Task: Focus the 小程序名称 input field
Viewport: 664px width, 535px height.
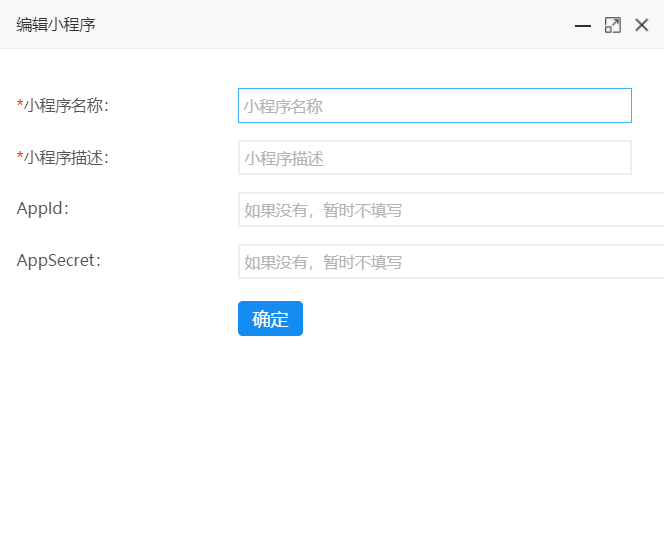Action: pyautogui.click(x=435, y=105)
